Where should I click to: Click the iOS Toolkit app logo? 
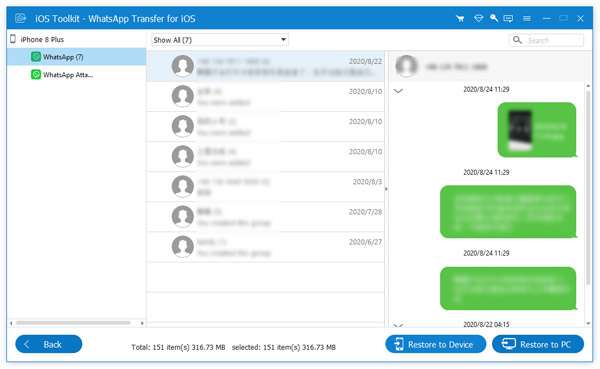[x=21, y=18]
